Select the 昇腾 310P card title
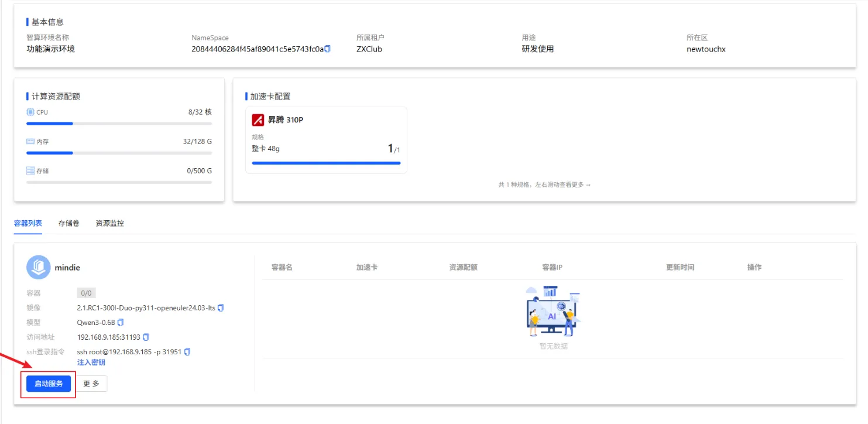The width and height of the screenshot is (868, 424). (286, 120)
